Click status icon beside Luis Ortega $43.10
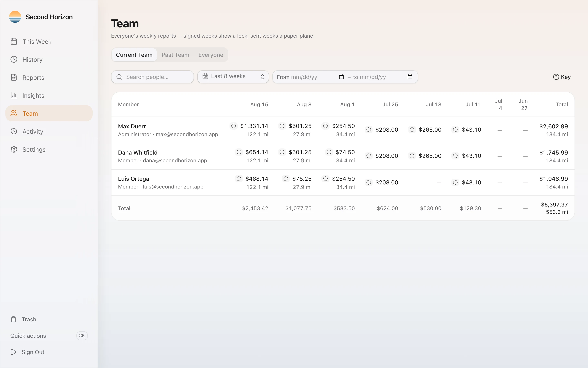Image resolution: width=588 pixels, height=368 pixels. point(455,182)
